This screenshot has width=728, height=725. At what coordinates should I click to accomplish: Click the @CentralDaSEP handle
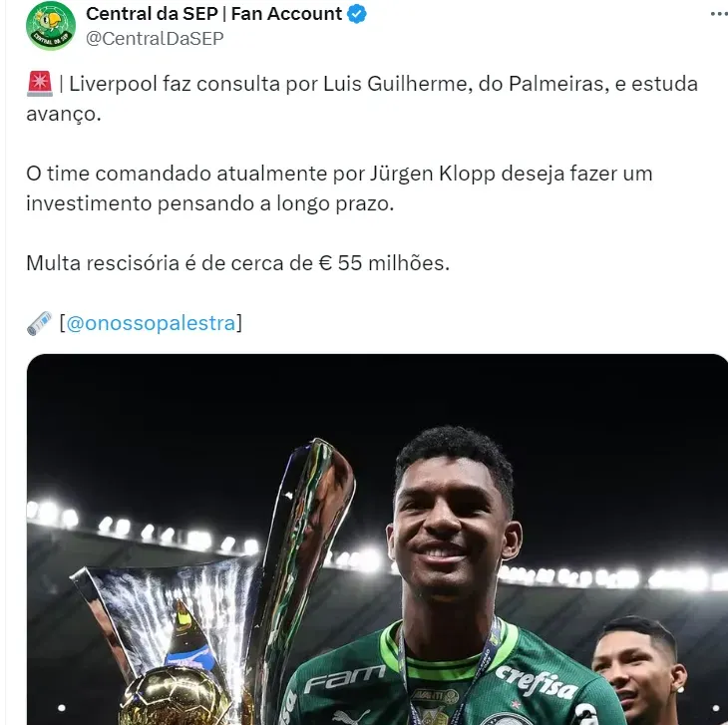click(155, 38)
